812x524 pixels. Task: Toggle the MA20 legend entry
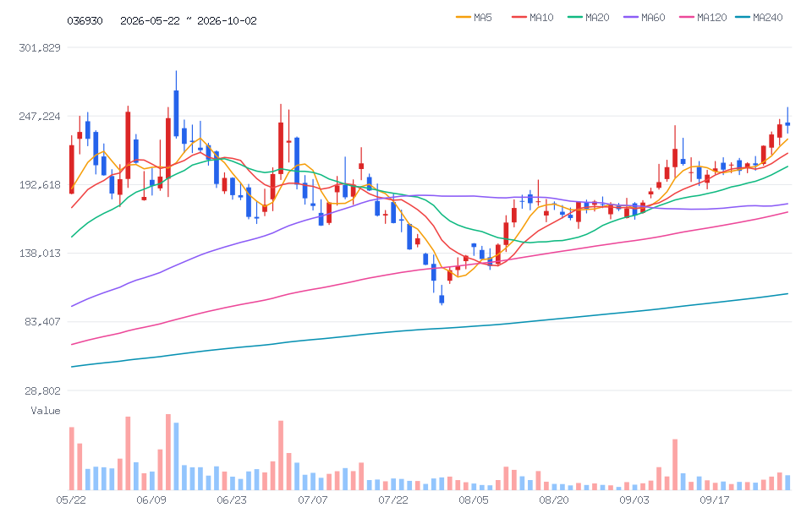click(x=589, y=18)
